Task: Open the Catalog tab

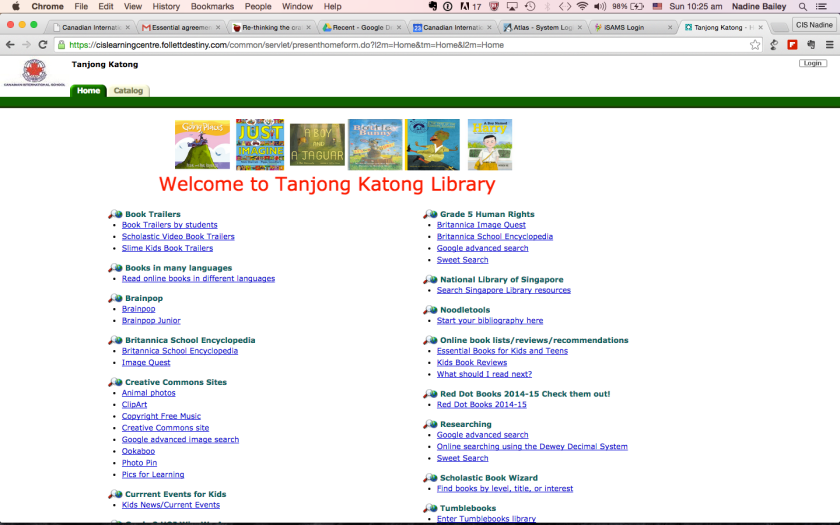Action: 128,91
